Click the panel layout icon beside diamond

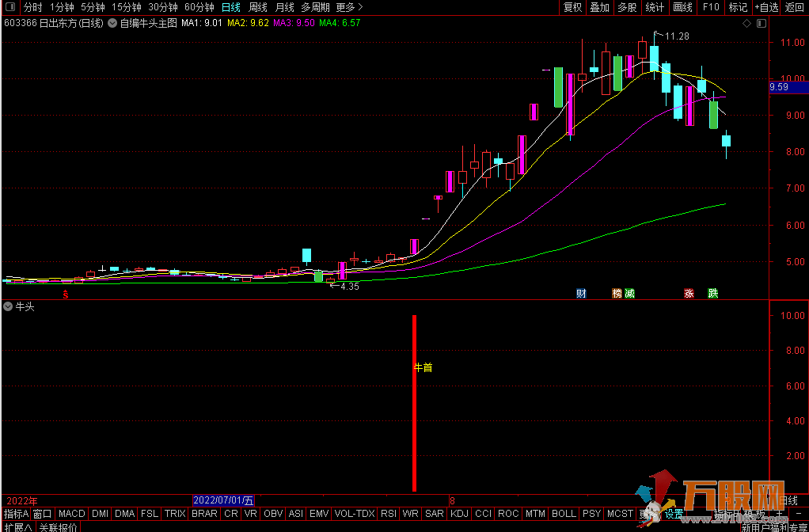(x=758, y=23)
